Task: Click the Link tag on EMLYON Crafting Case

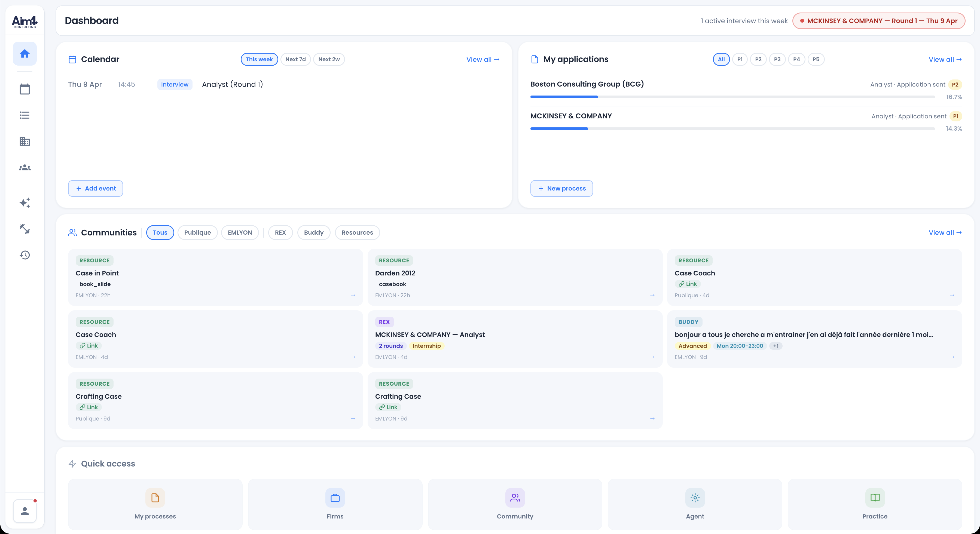Action: (388, 407)
